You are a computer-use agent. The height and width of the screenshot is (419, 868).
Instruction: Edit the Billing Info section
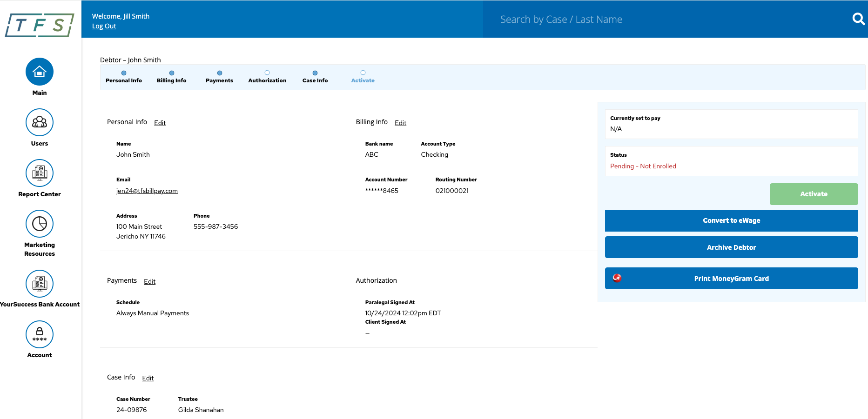point(400,123)
